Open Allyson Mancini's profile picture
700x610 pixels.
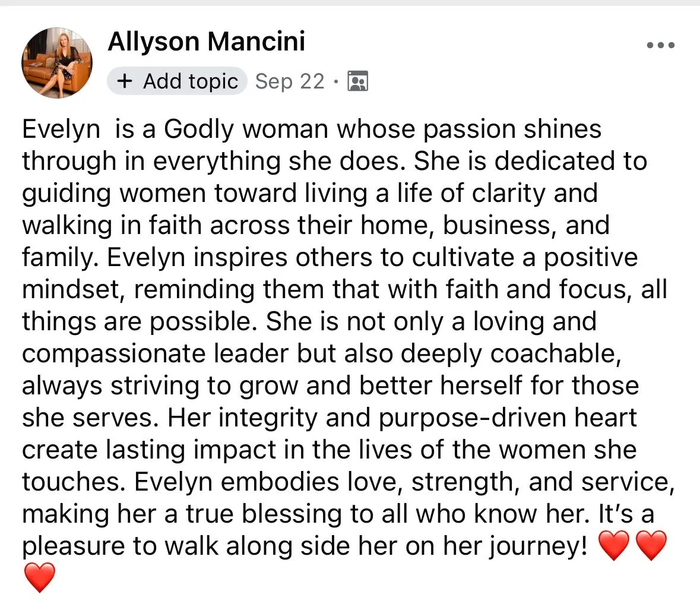tap(56, 62)
